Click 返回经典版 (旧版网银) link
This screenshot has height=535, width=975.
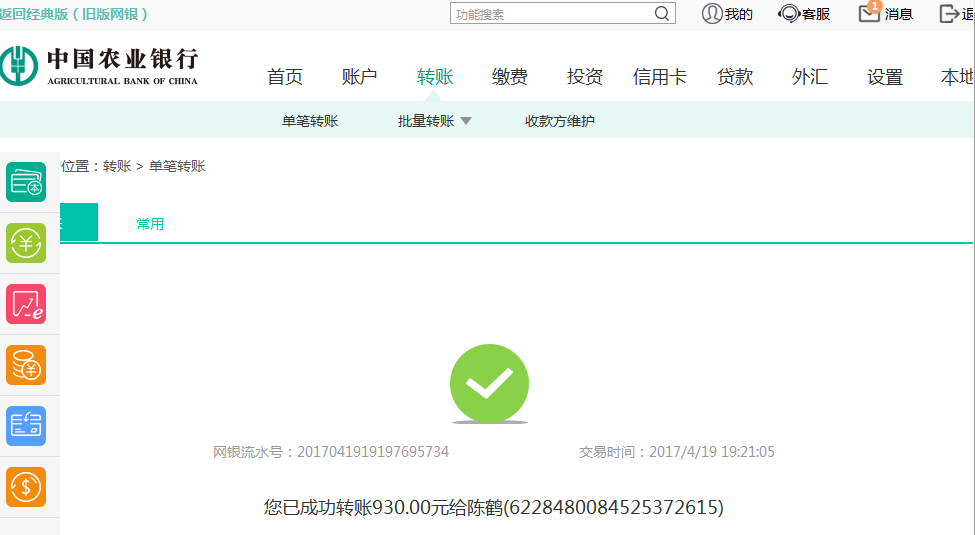tap(74, 14)
